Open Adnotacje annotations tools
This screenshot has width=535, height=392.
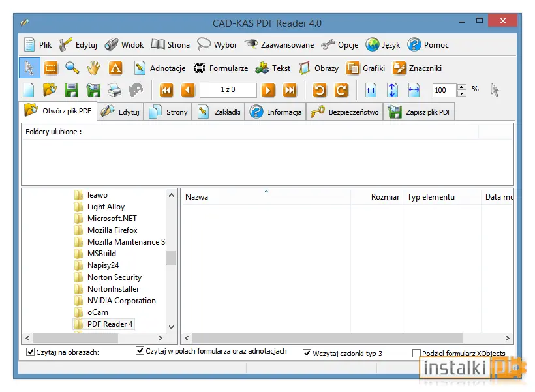click(160, 68)
